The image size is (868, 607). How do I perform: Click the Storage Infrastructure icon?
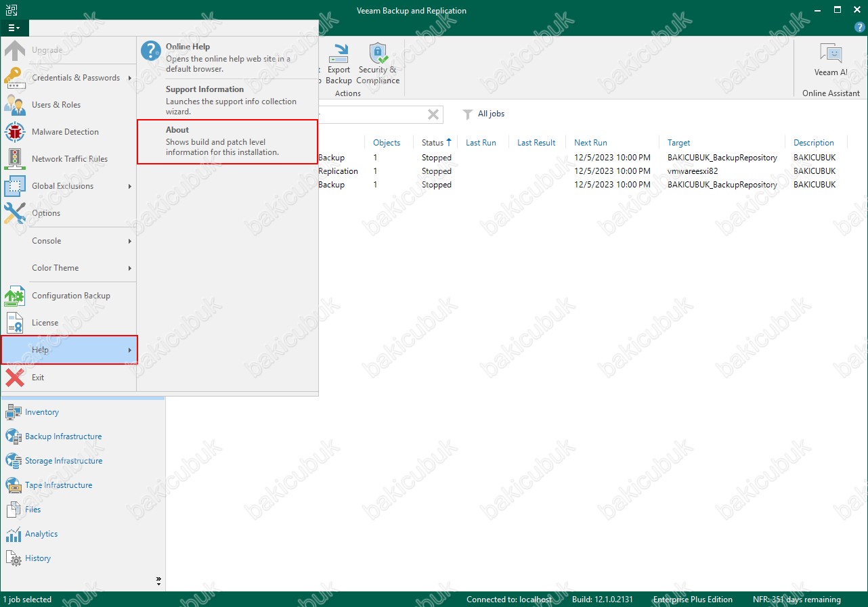pyautogui.click(x=14, y=461)
